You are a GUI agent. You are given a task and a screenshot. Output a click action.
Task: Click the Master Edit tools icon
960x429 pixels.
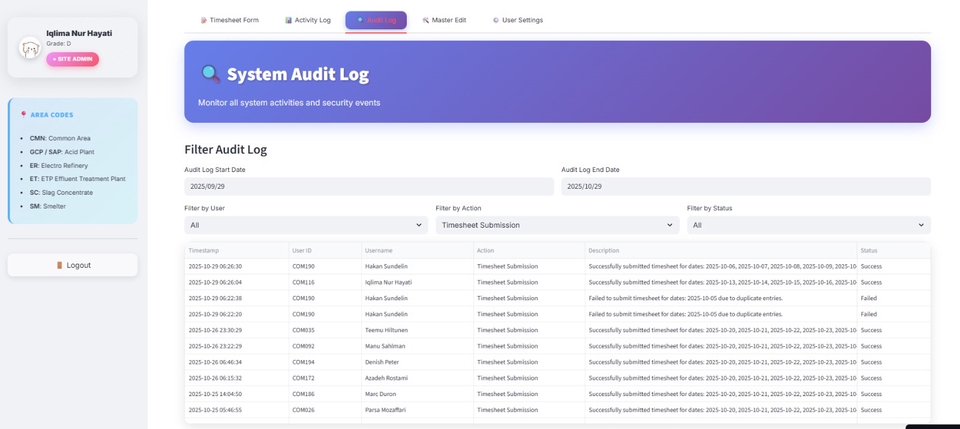tap(426, 20)
